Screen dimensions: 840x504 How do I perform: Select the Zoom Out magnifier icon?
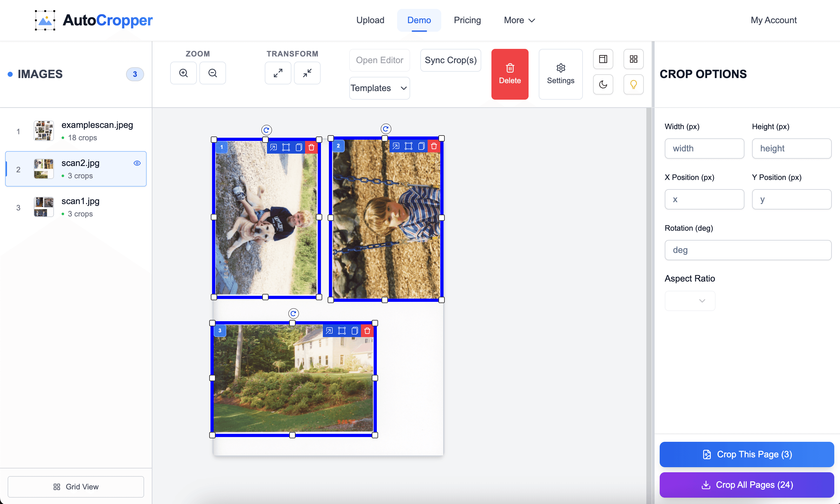212,73
